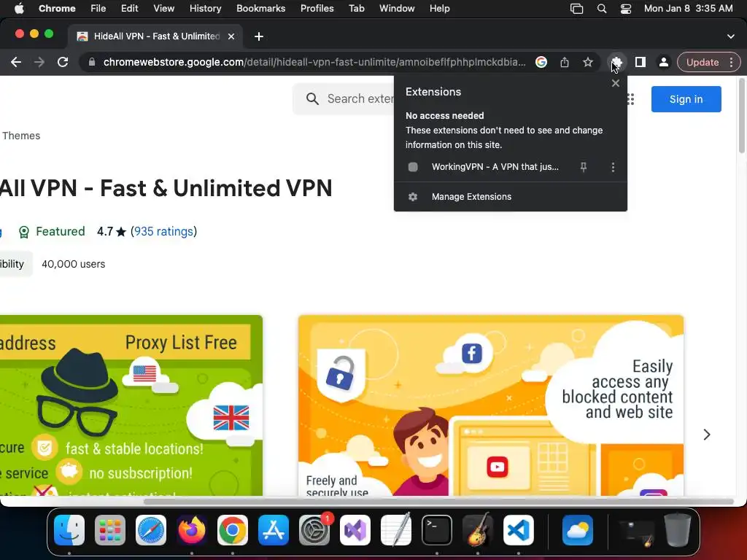The height and width of the screenshot is (560, 747).
Task: Open the Google icon in the address bar
Action: (541, 62)
